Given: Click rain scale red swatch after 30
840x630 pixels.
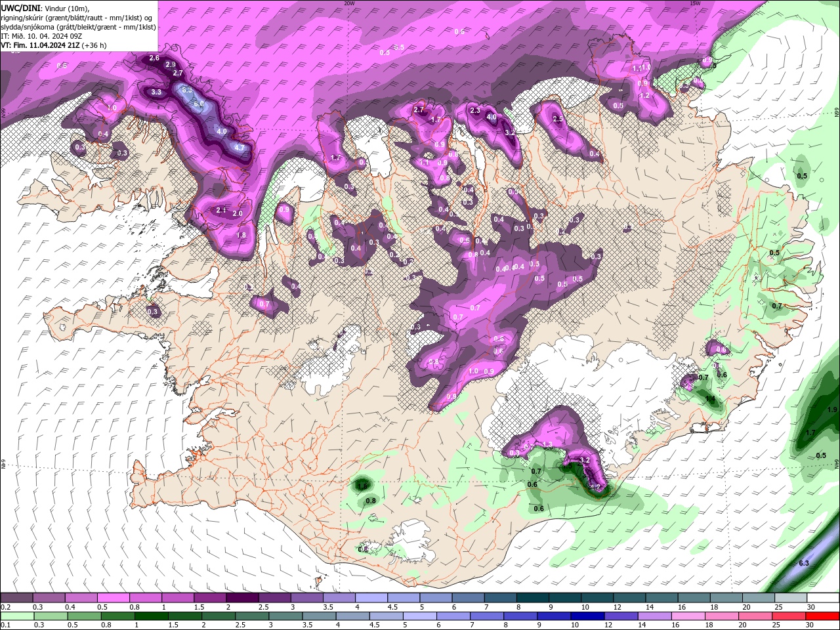Looking at the screenshot, I should pyautogui.click(x=823, y=616).
